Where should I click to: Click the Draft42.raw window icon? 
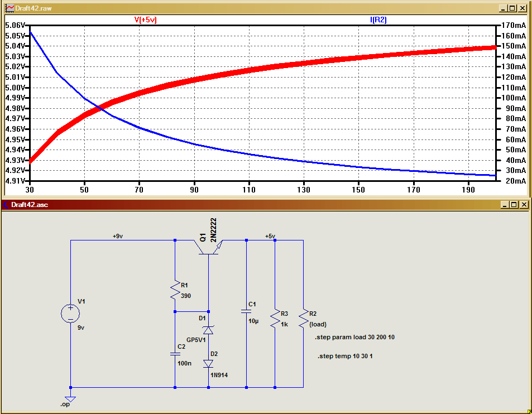(x=9, y=8)
